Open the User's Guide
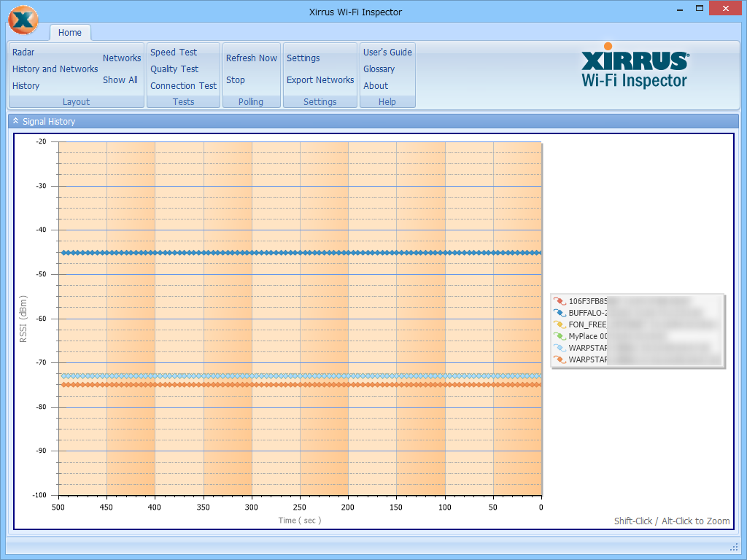747x560 pixels. click(387, 52)
